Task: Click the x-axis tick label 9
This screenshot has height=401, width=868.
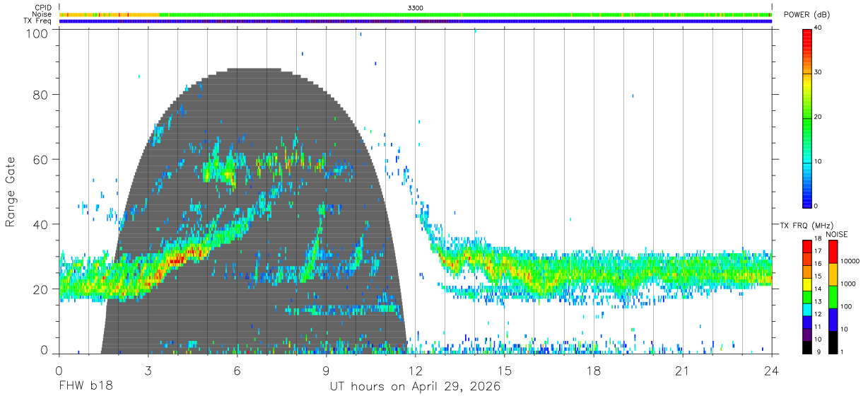Action: tap(326, 371)
